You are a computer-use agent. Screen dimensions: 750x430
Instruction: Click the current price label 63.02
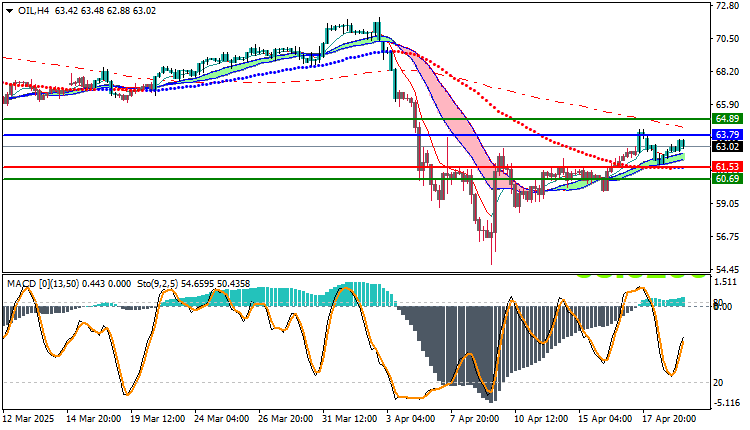pyautogui.click(x=727, y=147)
